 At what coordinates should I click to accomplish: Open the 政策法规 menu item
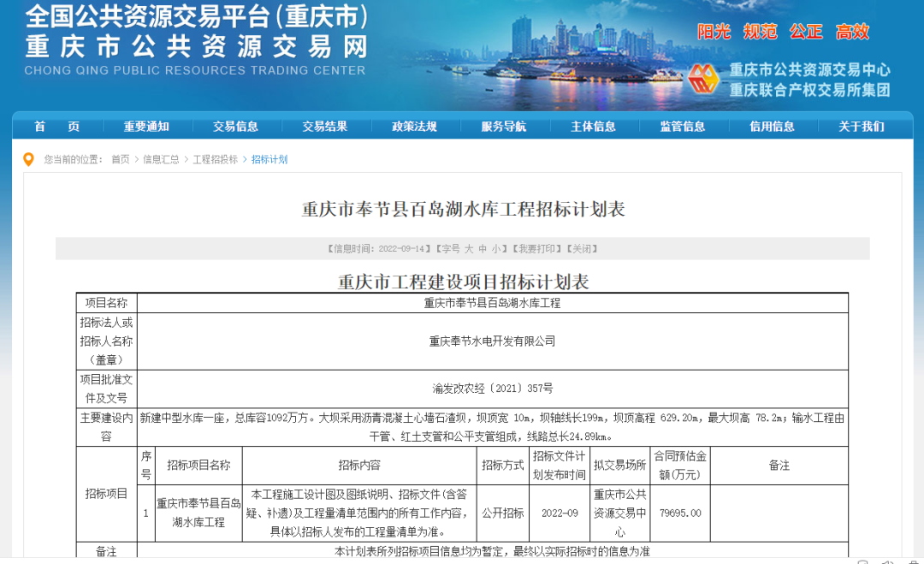pos(414,127)
